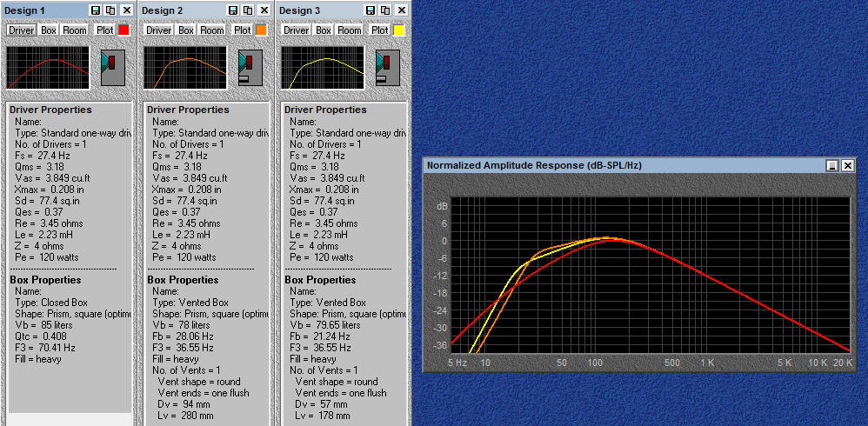Click 'Lv = 178 mm' in Design 3

point(322,416)
